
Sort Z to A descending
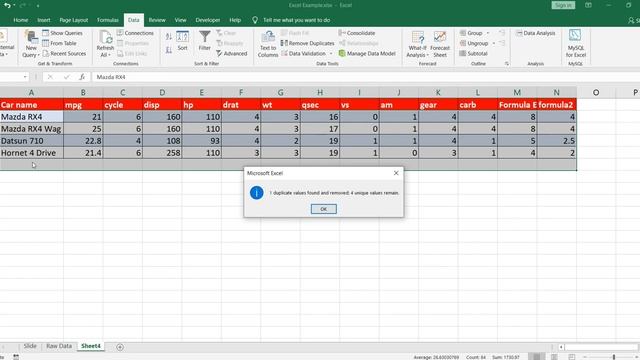pos(169,50)
